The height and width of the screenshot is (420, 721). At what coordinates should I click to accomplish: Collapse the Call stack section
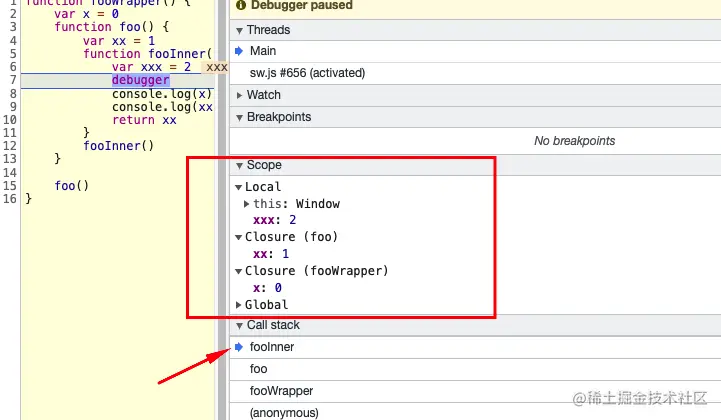pos(239,326)
